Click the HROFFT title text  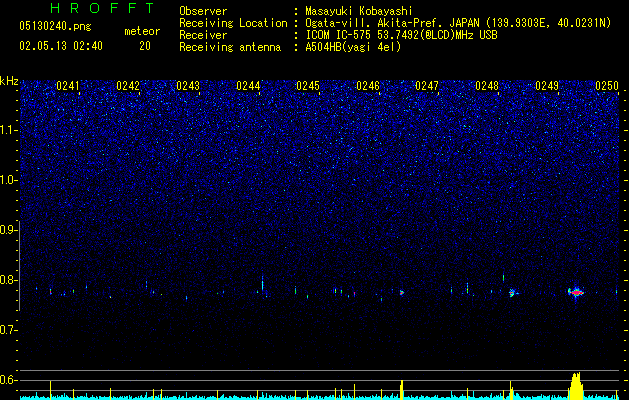(x=102, y=8)
